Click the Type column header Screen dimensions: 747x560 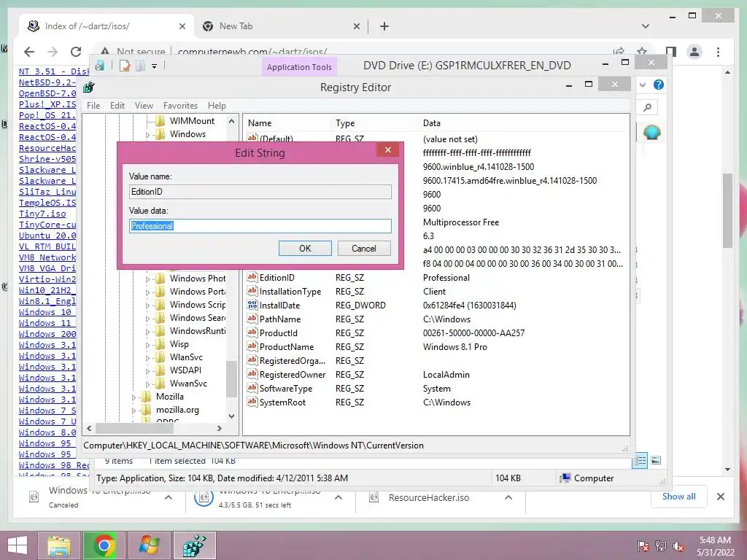(x=345, y=122)
